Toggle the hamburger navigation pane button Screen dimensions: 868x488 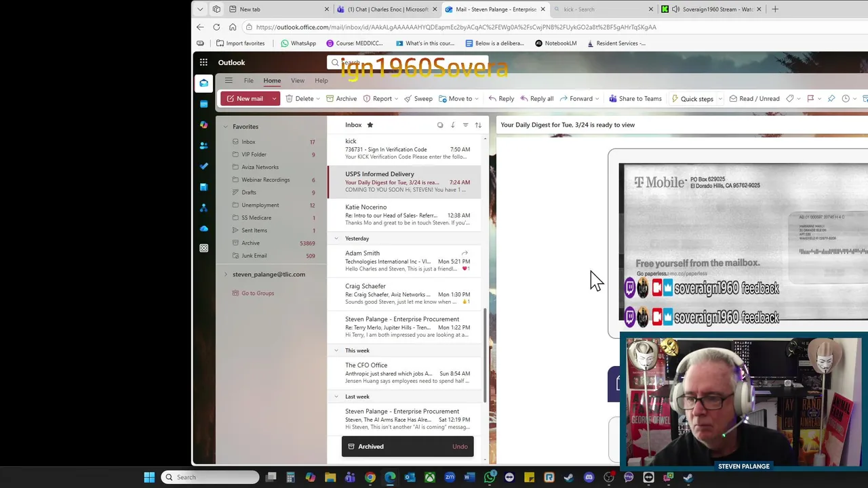[229, 81]
